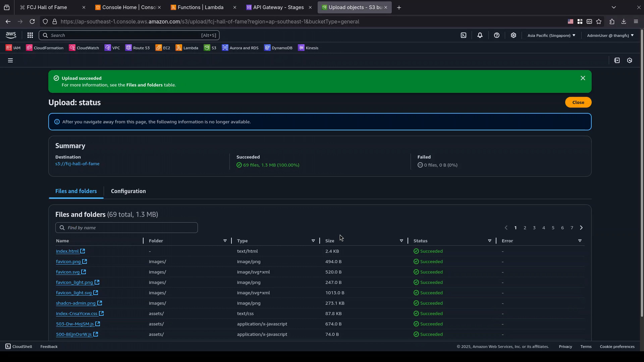This screenshot has height=362, width=644.
Task: Focus the Find by name field
Action: [126, 228]
